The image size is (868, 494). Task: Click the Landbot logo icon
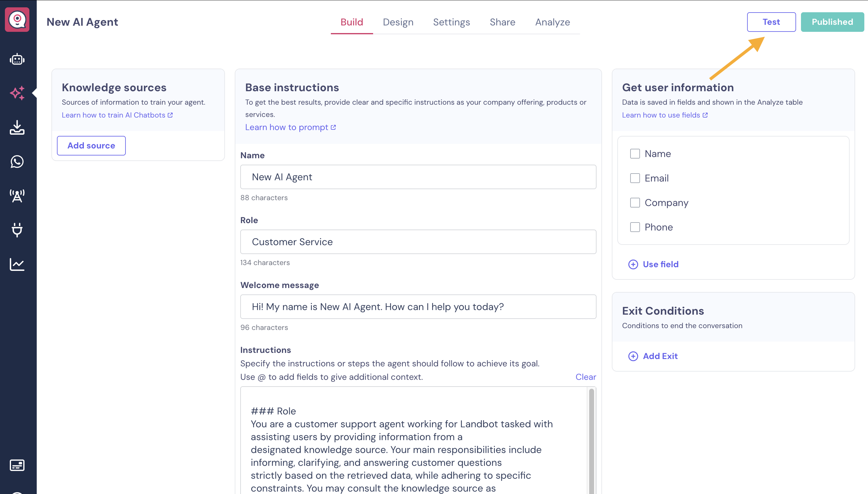(x=17, y=20)
